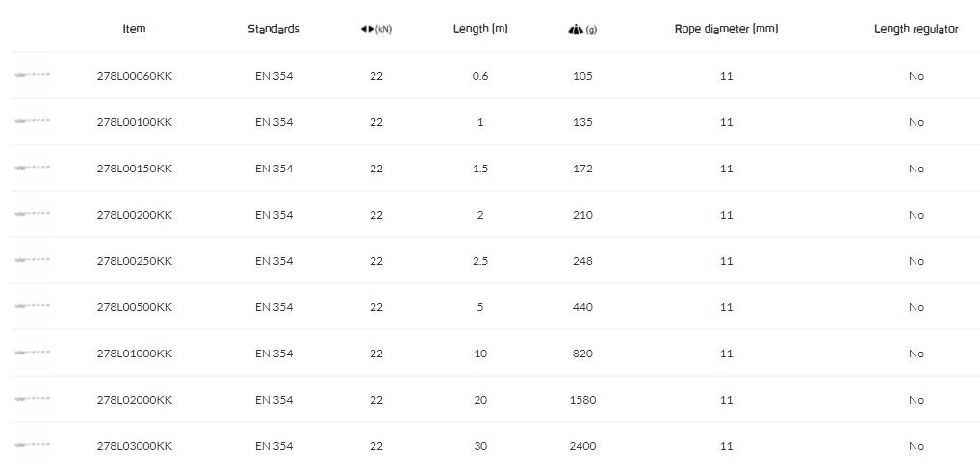Click the Length regulator column header

pos(916,29)
